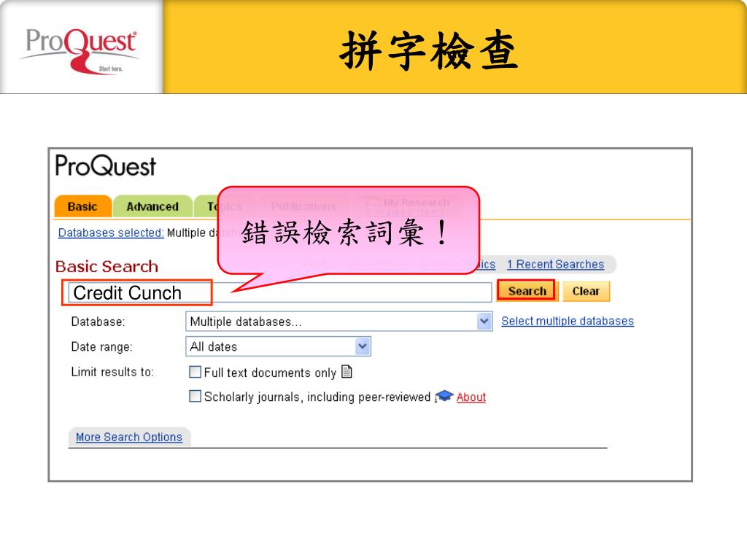Enable Scholarly journals checkbox
Screen dimensions: 747x560
(195, 396)
